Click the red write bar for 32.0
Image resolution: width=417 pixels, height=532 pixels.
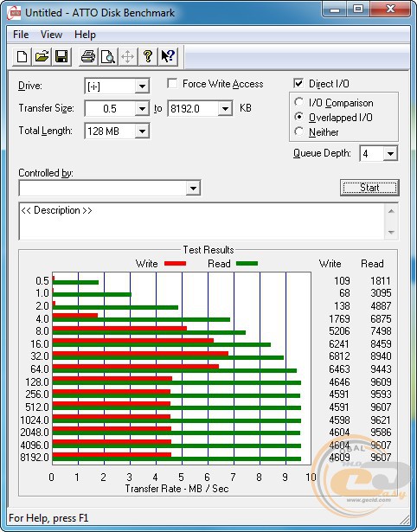pos(140,354)
